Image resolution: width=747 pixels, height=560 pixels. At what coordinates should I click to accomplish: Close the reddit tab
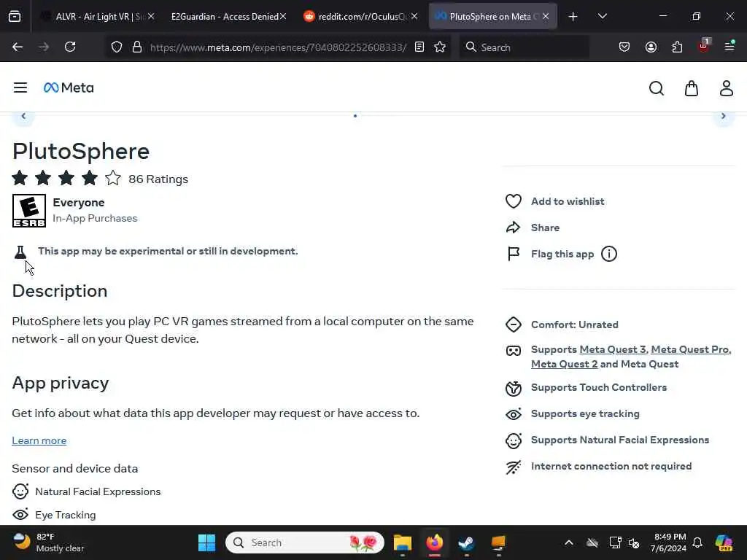pyautogui.click(x=414, y=16)
